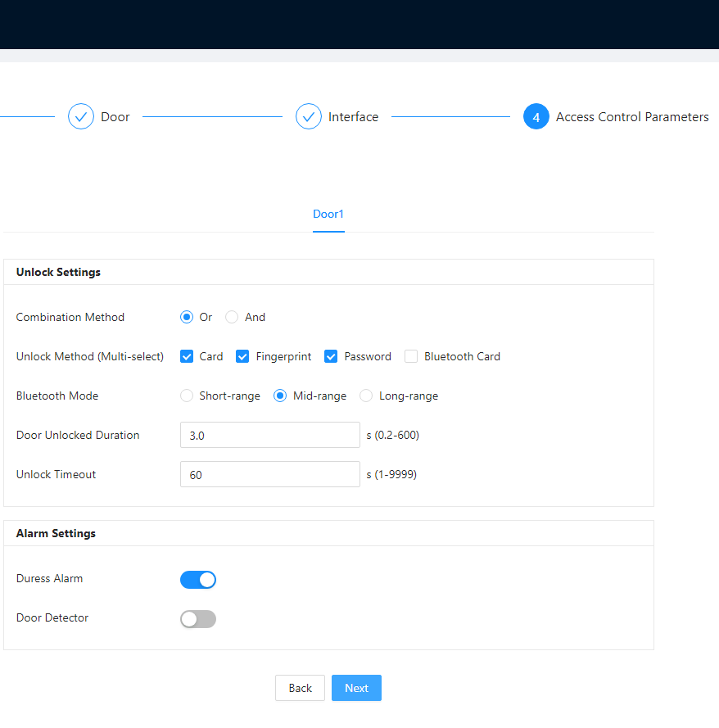This screenshot has height=728, width=719.
Task: Click the Door Unlocked Duration label
Action: click(78, 435)
